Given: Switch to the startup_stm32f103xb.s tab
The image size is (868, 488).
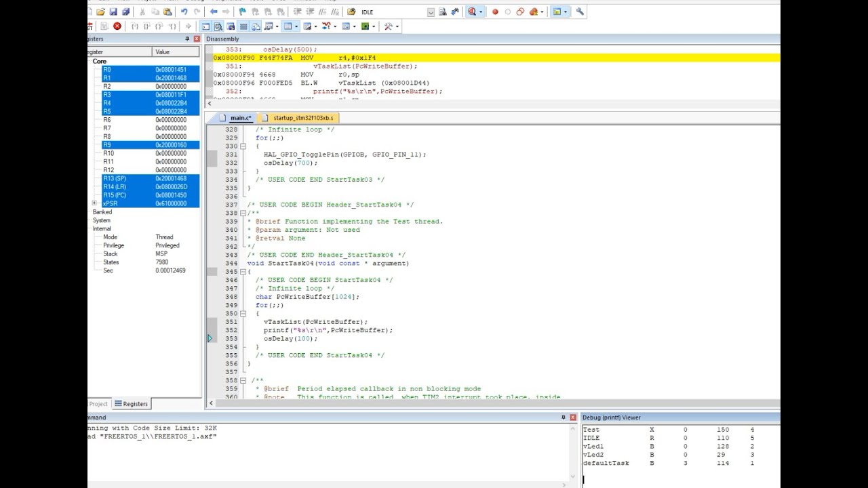Looking at the screenshot, I should (298, 118).
